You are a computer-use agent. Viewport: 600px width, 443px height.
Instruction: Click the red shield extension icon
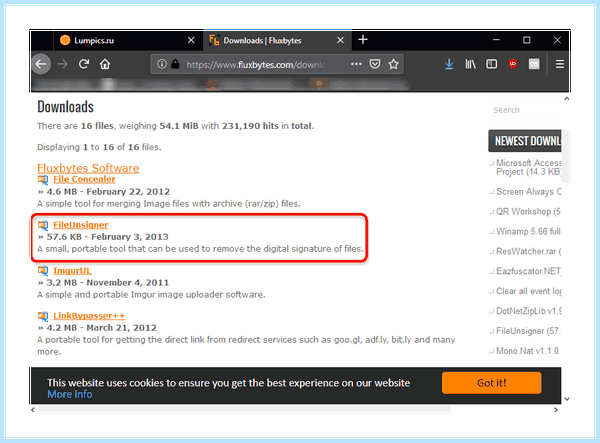[513, 64]
